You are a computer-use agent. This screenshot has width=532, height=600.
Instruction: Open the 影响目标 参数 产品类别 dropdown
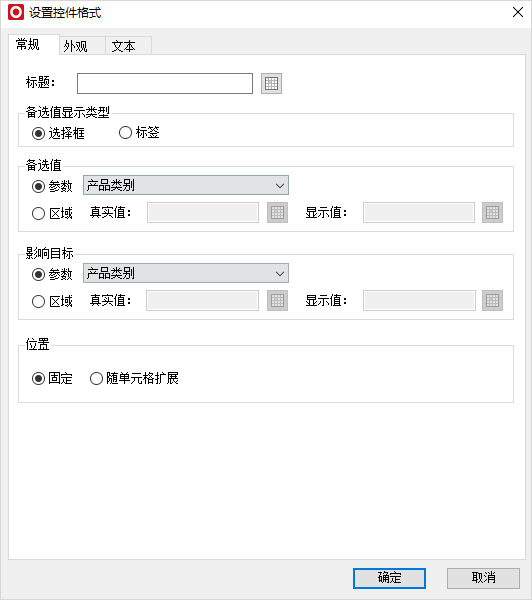186,273
